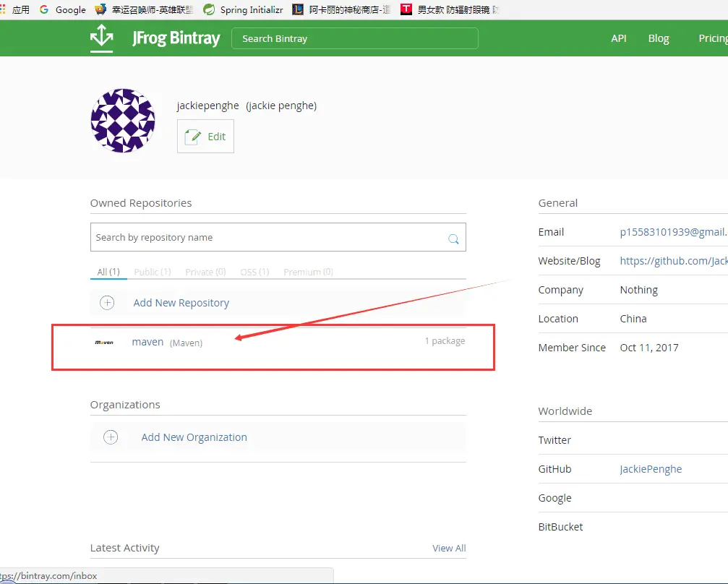Click the repository search magnifier icon
Image resolution: width=728 pixels, height=584 pixels.
453,239
